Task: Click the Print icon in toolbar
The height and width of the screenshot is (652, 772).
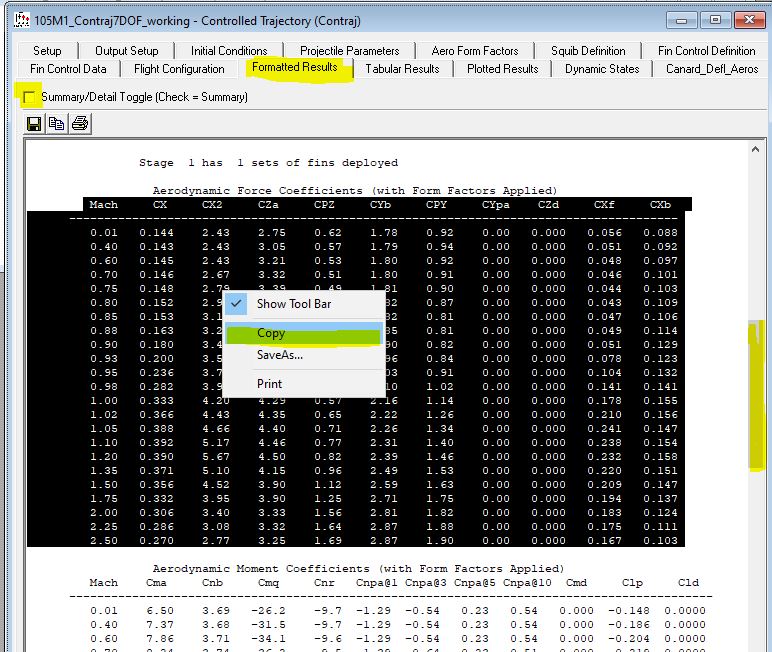Action: (x=80, y=124)
